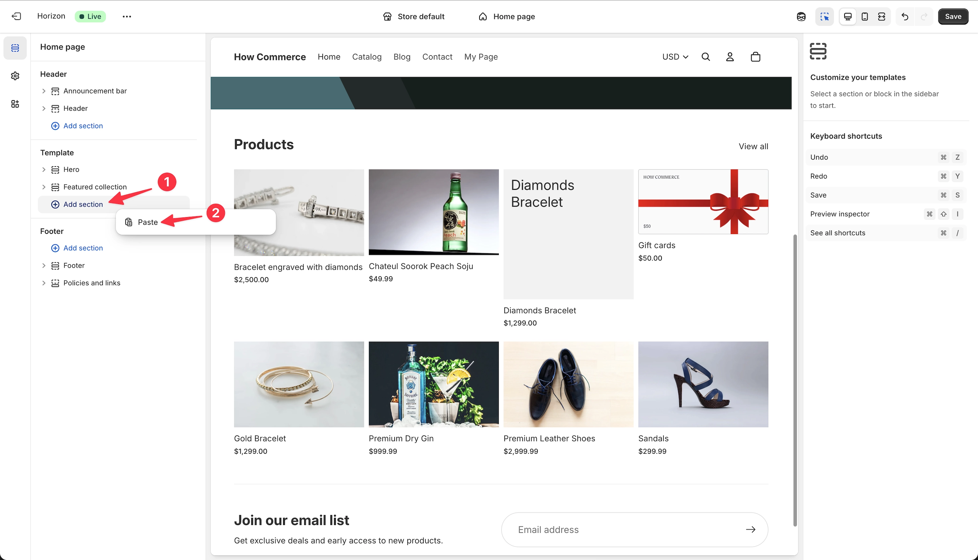Click the Preview inspector shortcut row

click(886, 214)
